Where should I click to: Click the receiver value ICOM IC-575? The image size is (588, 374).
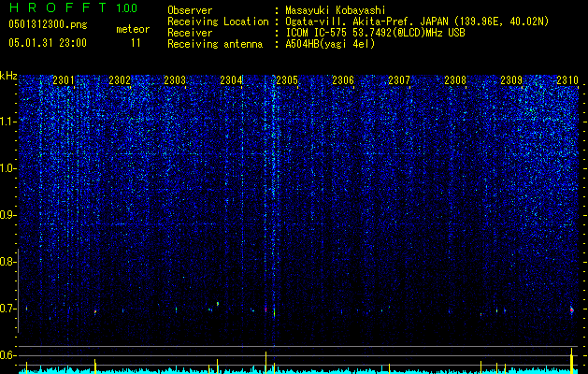tap(319, 33)
